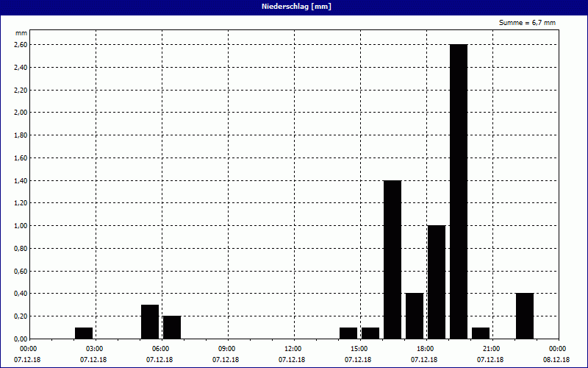Click the 1,00 mm bar after 18:00
The height and width of the screenshot is (368, 588).
tap(437, 282)
